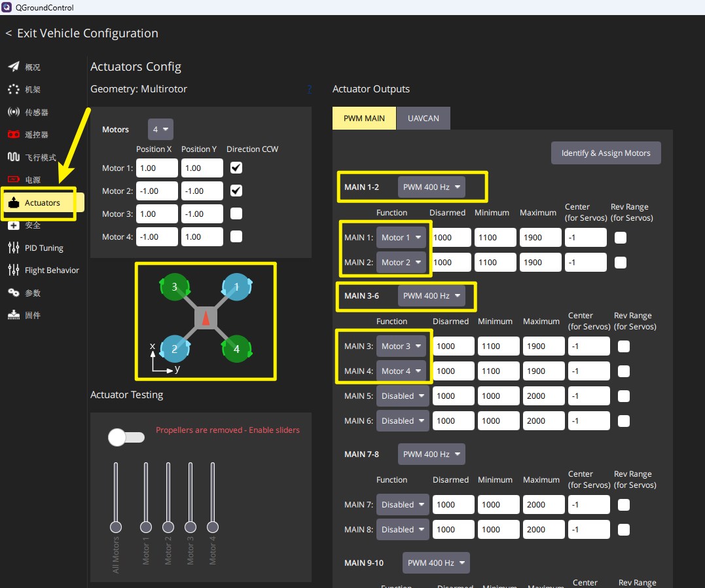Viewport: 705px width, 588px height.
Task: Open the 参数 parameters menu entry
Action: click(43, 293)
